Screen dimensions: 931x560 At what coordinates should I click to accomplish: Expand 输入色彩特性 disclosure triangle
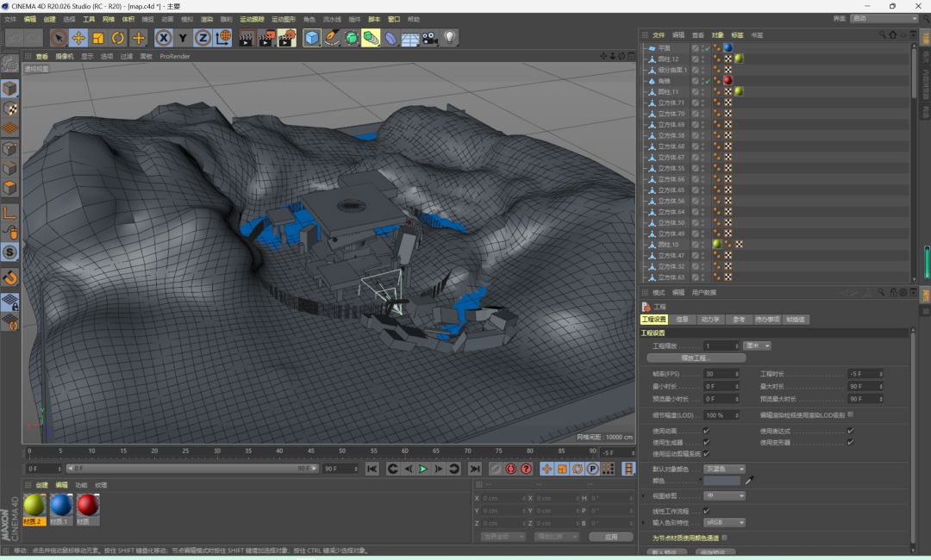click(x=644, y=522)
